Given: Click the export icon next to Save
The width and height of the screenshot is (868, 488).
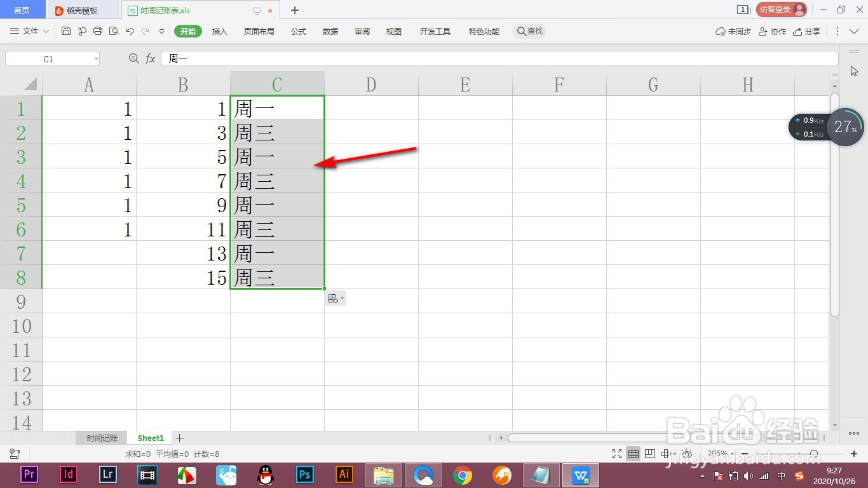Looking at the screenshot, I should pos(82,31).
